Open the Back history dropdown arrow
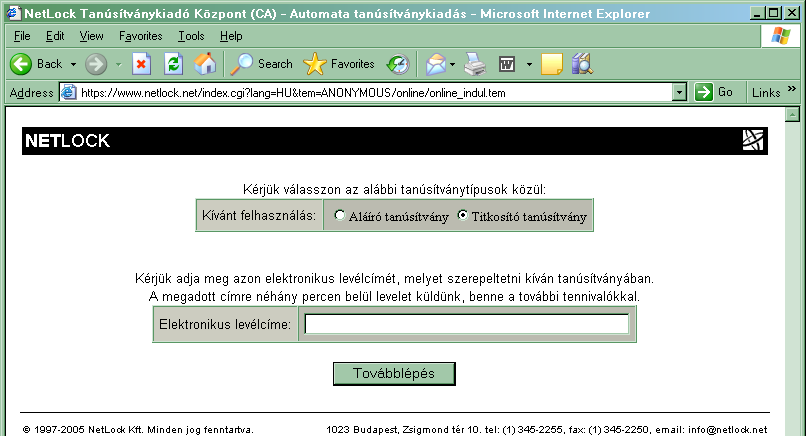 (x=74, y=64)
